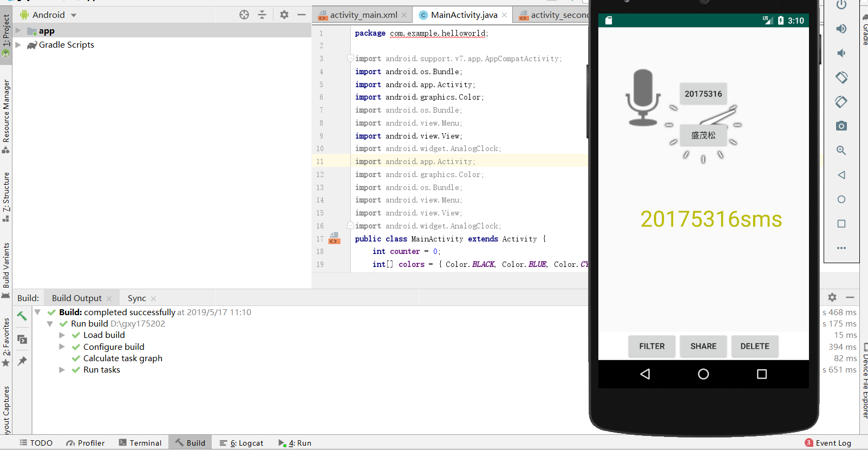Expand the Load build node
Image resolution: width=868 pixels, height=450 pixels.
[62, 335]
